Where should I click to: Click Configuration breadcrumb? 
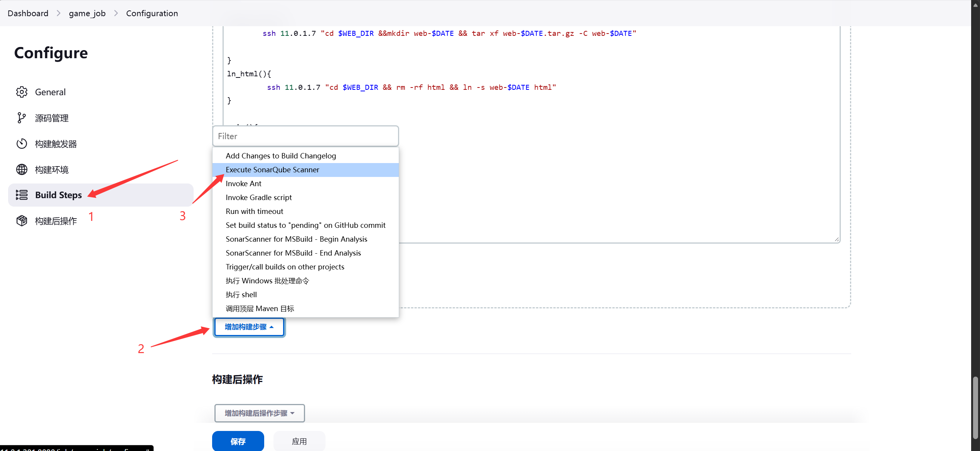point(152,13)
